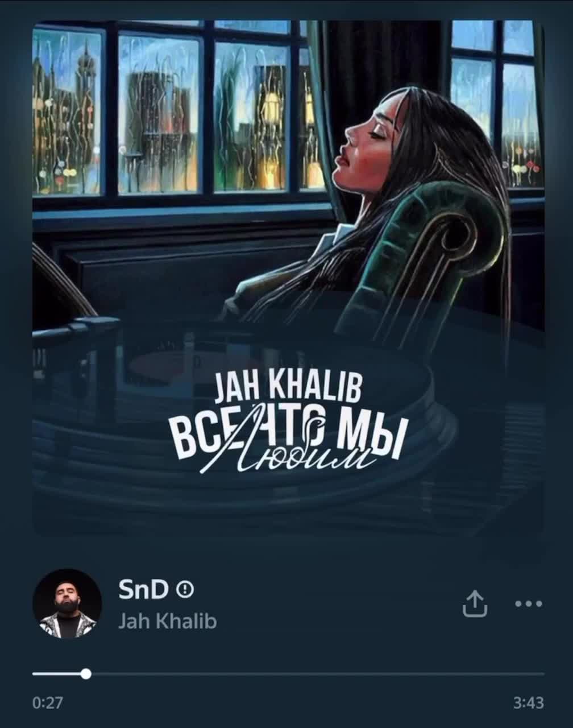
Task: Seek to the middle of the progress bar
Action: click(x=288, y=674)
